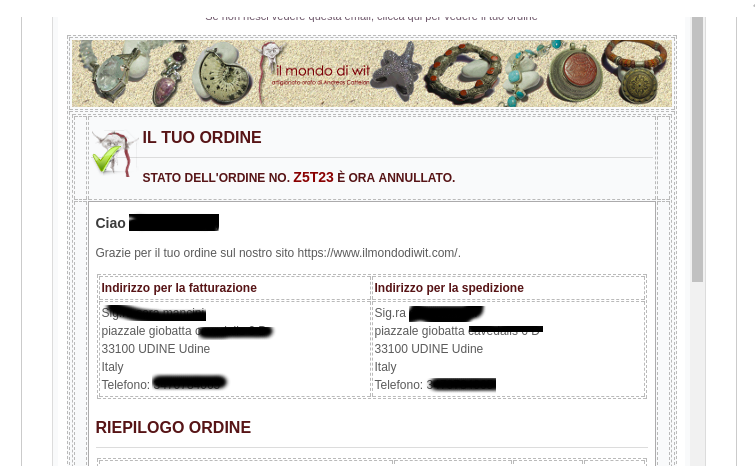Click the vertical scrollbar thumb
The height and width of the screenshot is (466, 755).
pos(697,149)
